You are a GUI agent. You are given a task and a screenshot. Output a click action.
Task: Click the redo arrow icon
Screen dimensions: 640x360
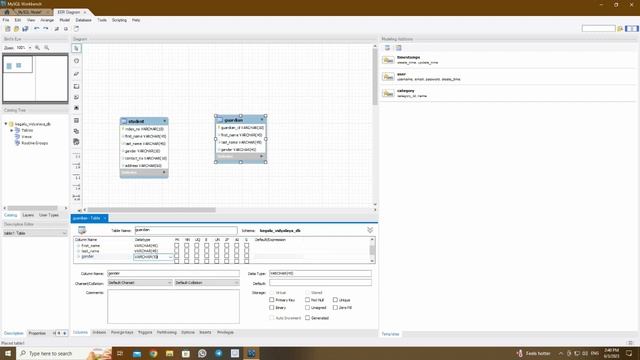(x=46, y=29)
